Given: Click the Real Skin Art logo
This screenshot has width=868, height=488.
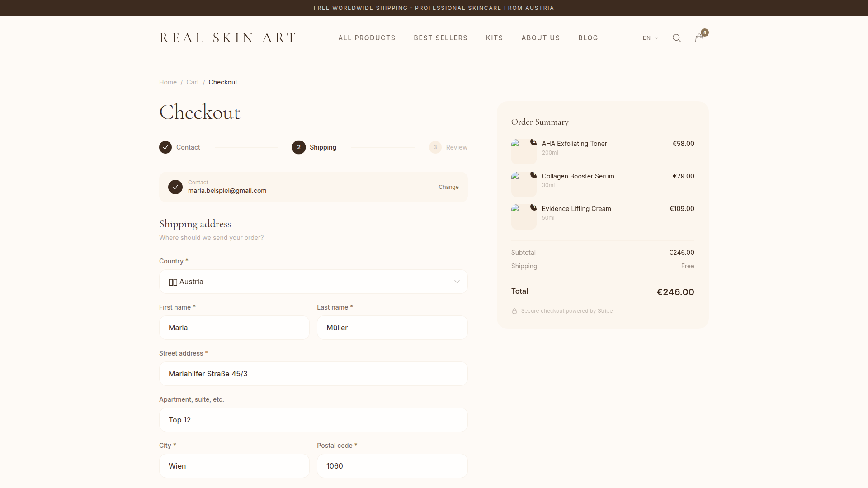Looking at the screenshot, I should (x=227, y=38).
